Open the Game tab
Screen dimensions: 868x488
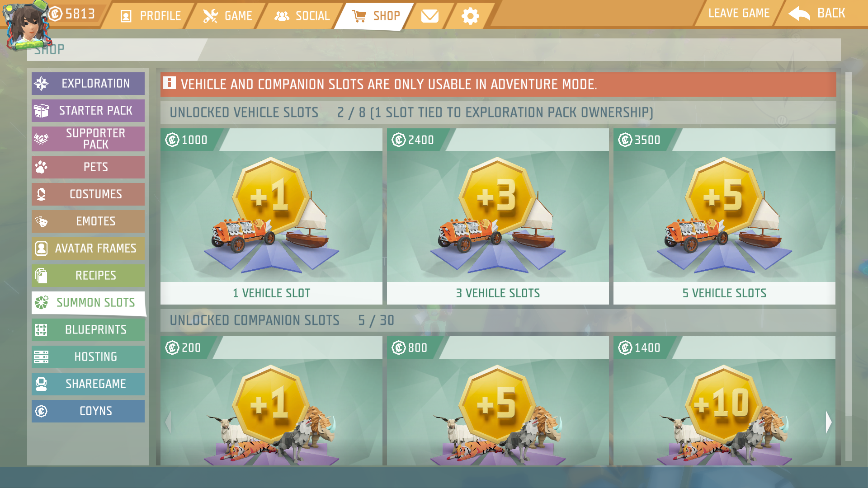point(227,16)
